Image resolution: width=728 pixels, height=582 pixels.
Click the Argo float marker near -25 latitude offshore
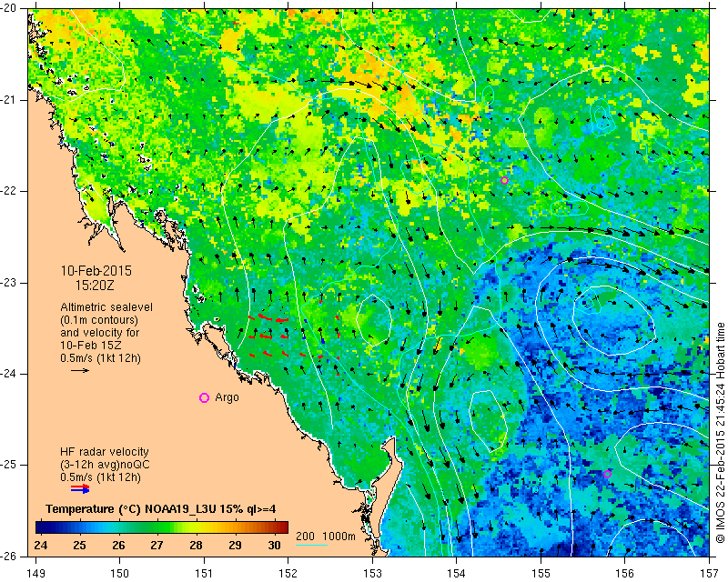(607, 474)
